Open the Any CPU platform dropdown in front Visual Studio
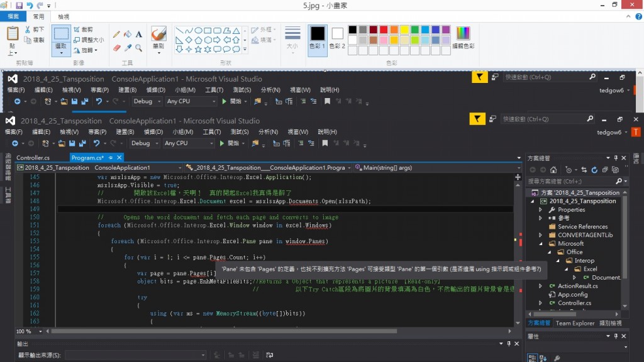 click(189, 143)
